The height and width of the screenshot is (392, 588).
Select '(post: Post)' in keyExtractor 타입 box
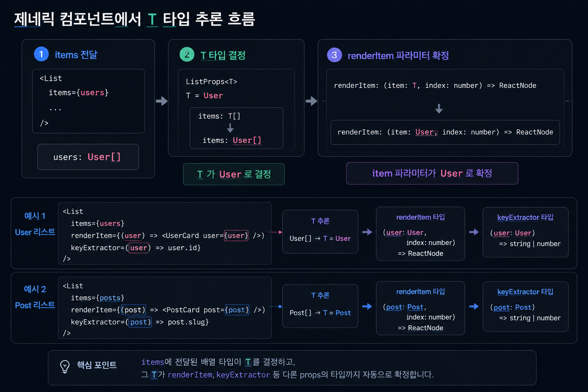[x=513, y=307]
